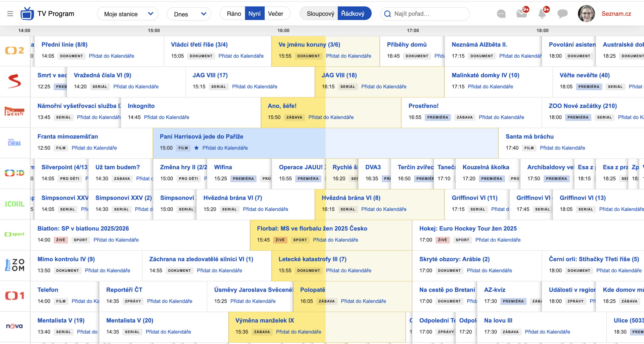Select the Nyní time toggle
This screenshot has height=344, width=644.
click(x=254, y=14)
